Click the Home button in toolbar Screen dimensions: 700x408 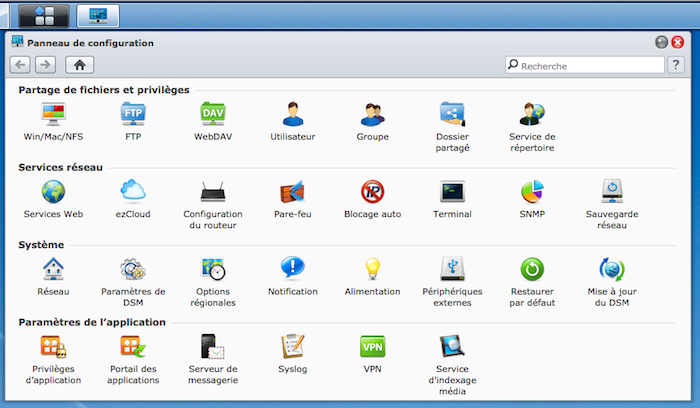pos(80,65)
